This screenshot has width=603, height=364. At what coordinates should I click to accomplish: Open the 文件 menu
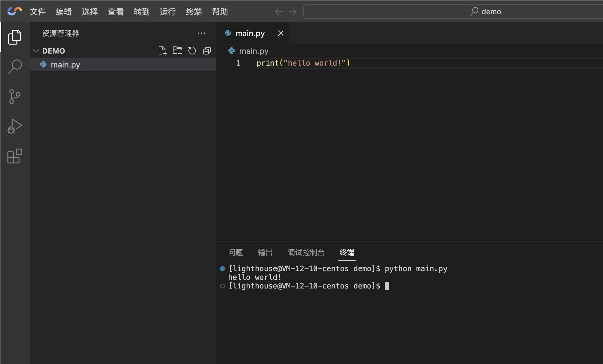pyautogui.click(x=38, y=12)
